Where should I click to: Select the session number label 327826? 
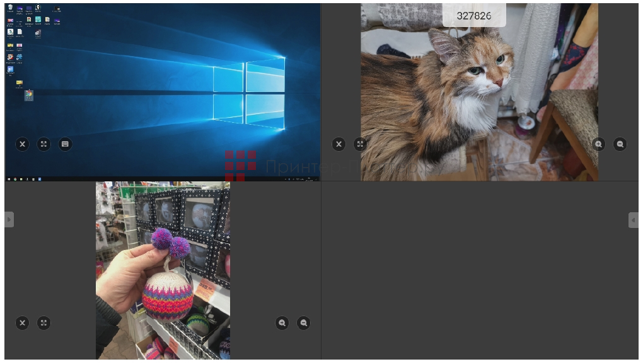click(x=473, y=16)
